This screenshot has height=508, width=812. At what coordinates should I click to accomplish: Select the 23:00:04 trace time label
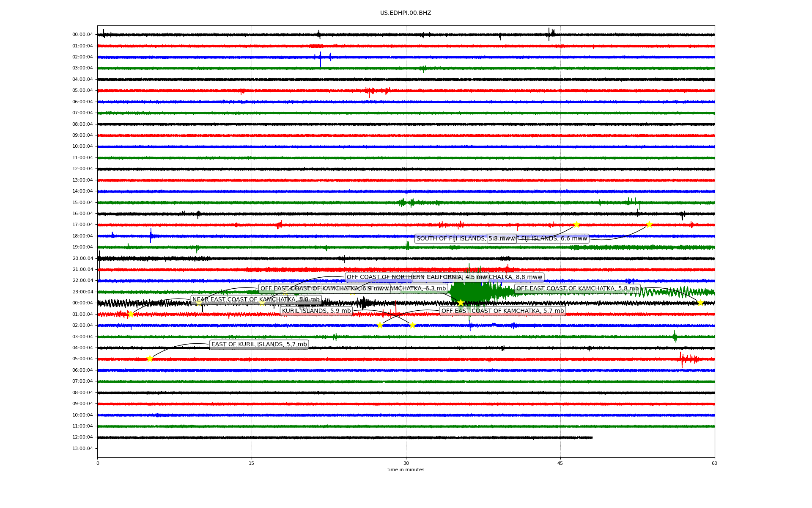pos(82,292)
